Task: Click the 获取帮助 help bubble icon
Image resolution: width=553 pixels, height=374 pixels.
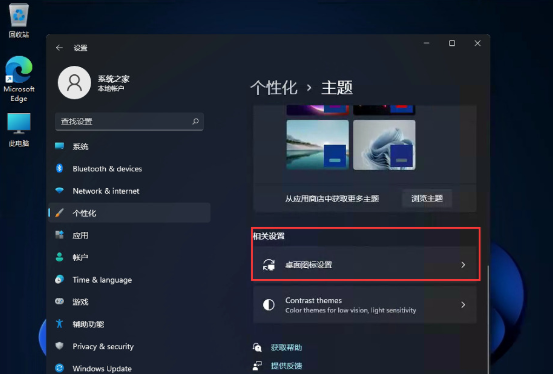Action: tap(257, 348)
